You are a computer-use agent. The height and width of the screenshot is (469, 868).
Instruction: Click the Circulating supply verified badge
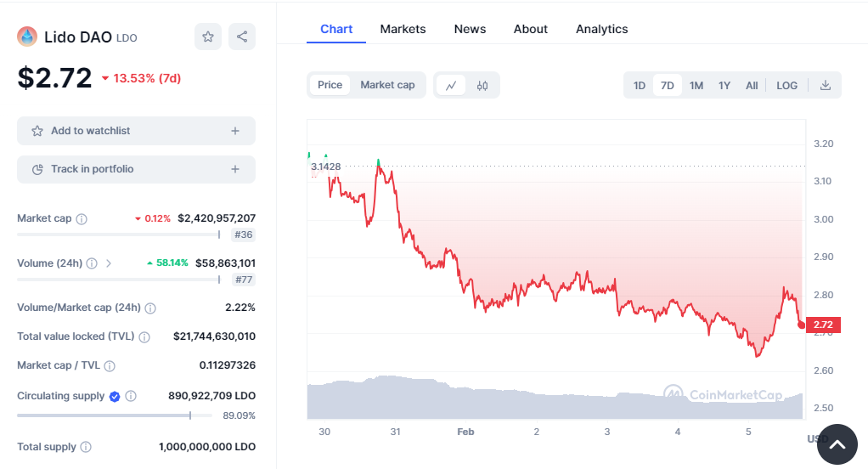114,396
